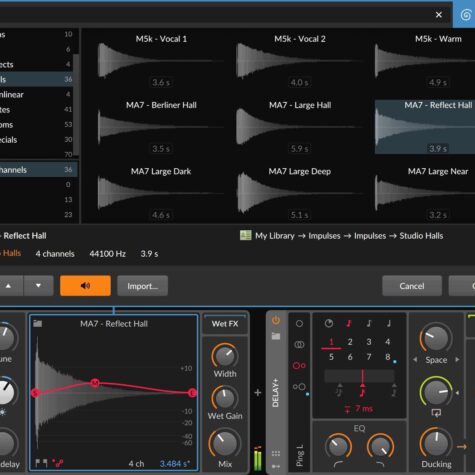
Task: Select the MA7 - Berliner Hall impulse
Action: tap(161, 127)
